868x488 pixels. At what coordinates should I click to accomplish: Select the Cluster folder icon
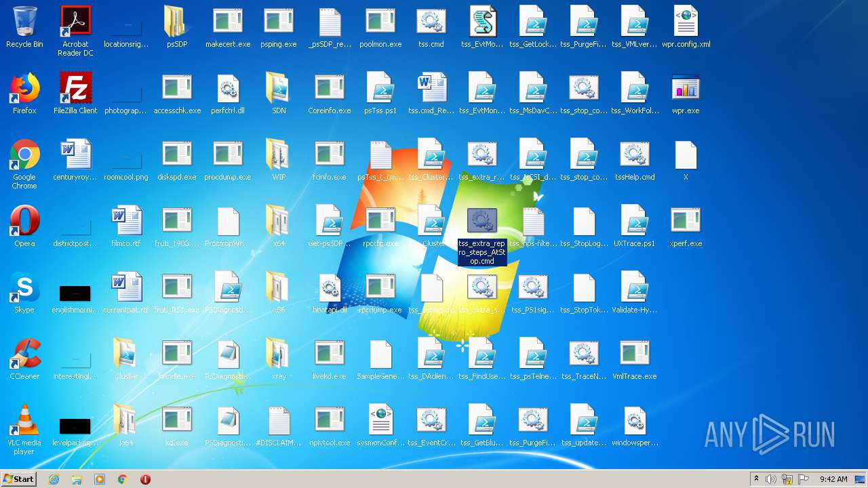[x=126, y=354]
